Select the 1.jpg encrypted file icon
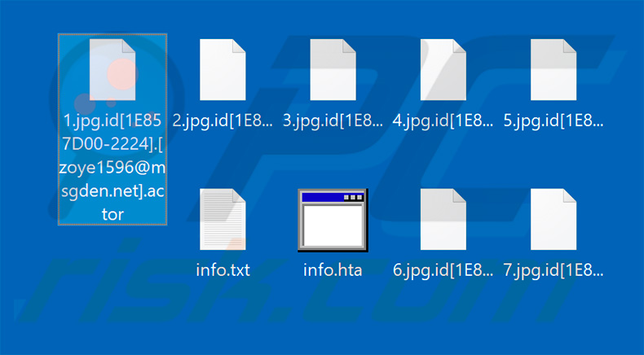Screen dimensions: 644x355 pos(112,70)
